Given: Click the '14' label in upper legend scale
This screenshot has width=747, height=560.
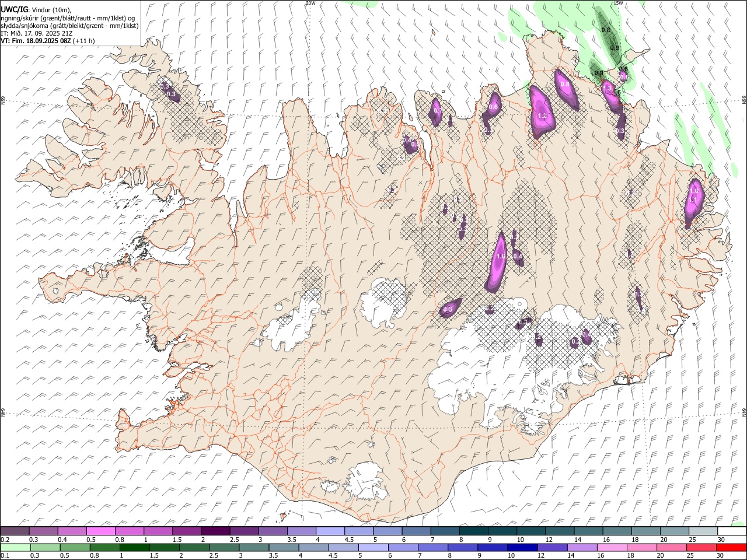Looking at the screenshot, I should (x=578, y=540).
